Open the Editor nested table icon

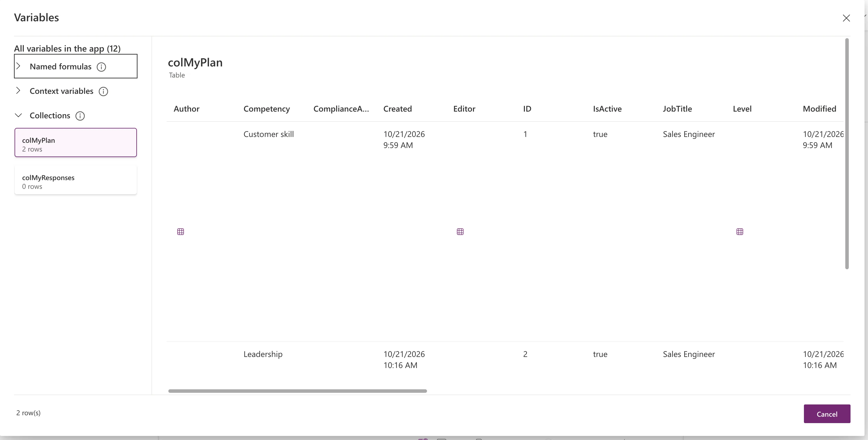(x=460, y=232)
